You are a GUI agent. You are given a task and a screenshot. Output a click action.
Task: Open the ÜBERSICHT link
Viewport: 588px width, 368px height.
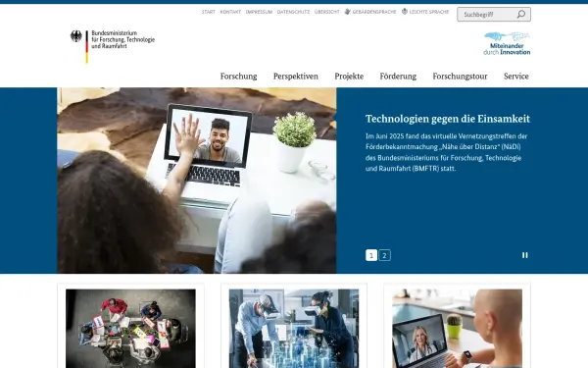tap(326, 12)
